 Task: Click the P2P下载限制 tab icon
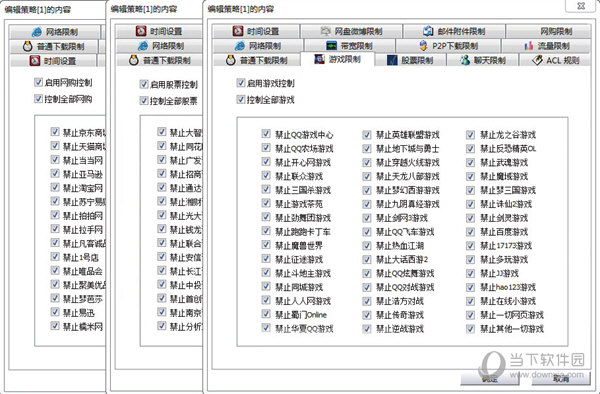tap(423, 46)
